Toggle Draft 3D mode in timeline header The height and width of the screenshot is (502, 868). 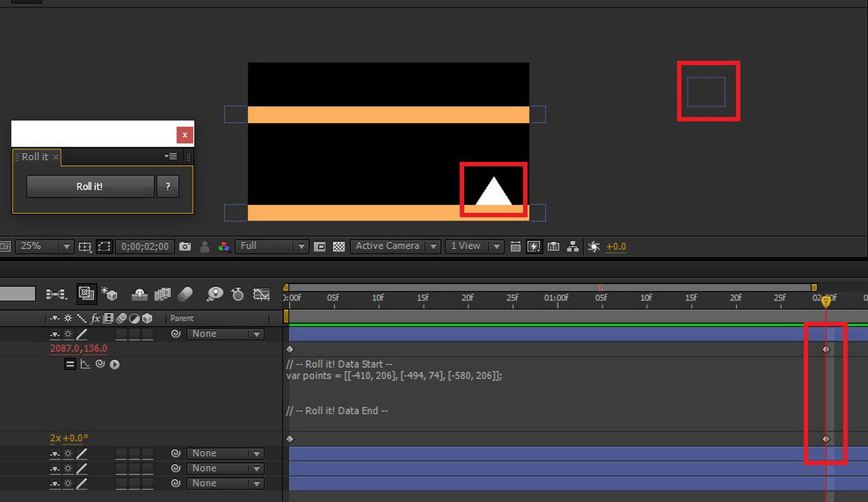tap(109, 294)
